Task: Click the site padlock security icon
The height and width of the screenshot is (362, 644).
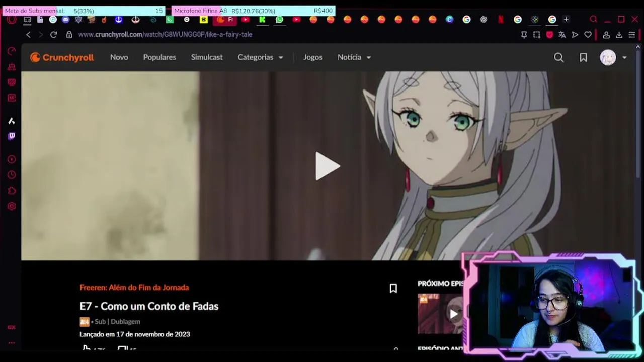Action: pos(69,35)
